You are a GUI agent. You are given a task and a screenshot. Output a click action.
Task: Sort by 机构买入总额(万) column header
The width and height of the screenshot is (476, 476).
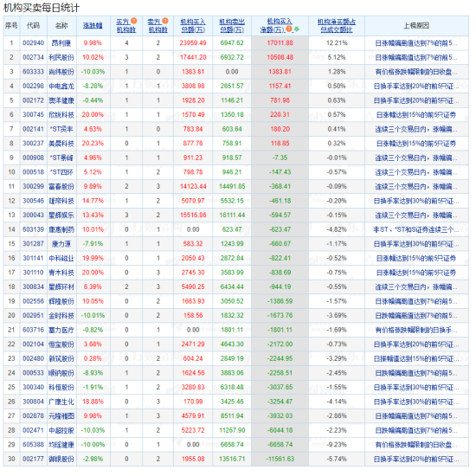pyautogui.click(x=193, y=25)
